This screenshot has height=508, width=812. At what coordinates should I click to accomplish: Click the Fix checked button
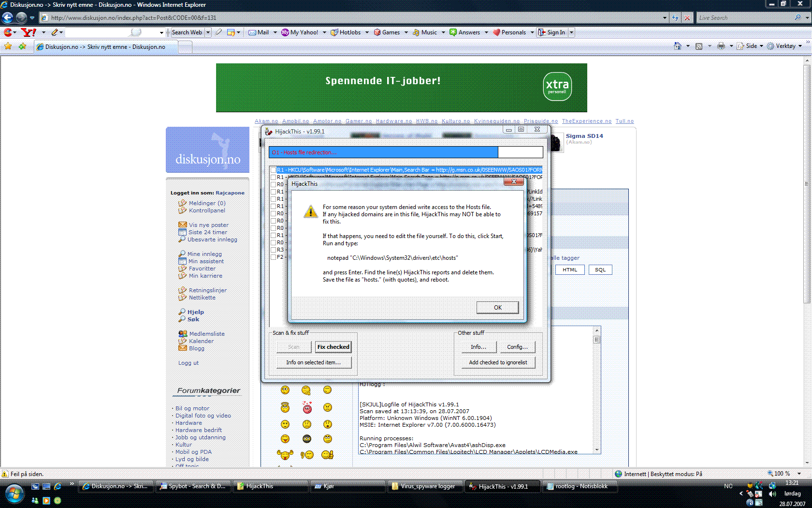pos(333,347)
